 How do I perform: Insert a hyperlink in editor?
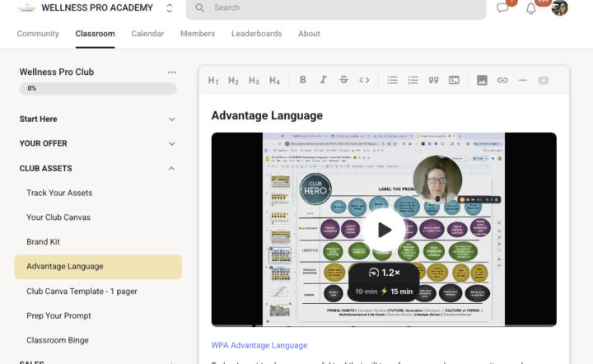coord(502,80)
